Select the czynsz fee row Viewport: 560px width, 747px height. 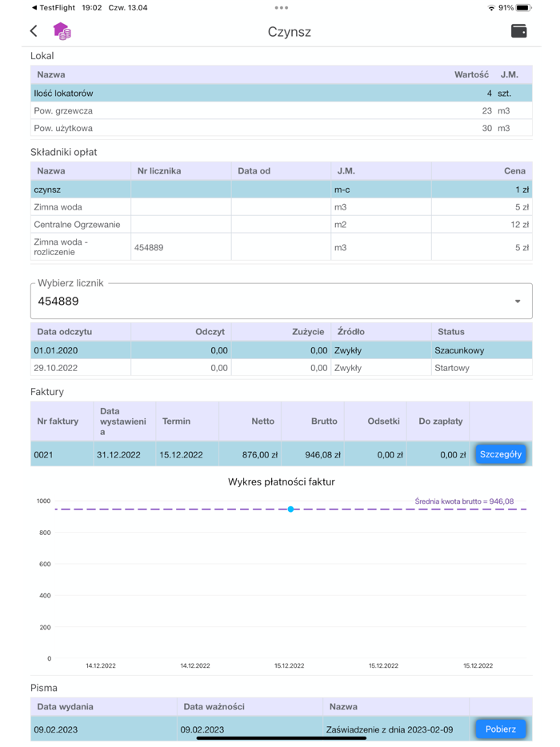coord(281,190)
